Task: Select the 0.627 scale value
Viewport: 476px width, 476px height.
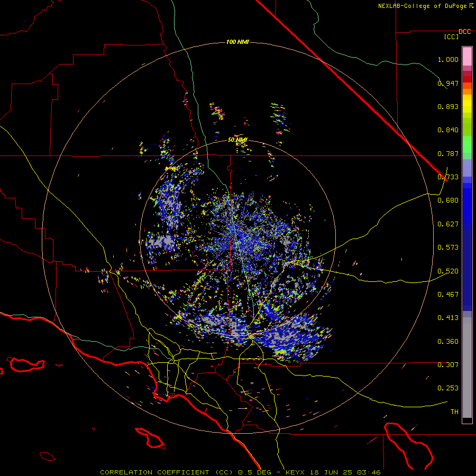Action: coord(448,224)
